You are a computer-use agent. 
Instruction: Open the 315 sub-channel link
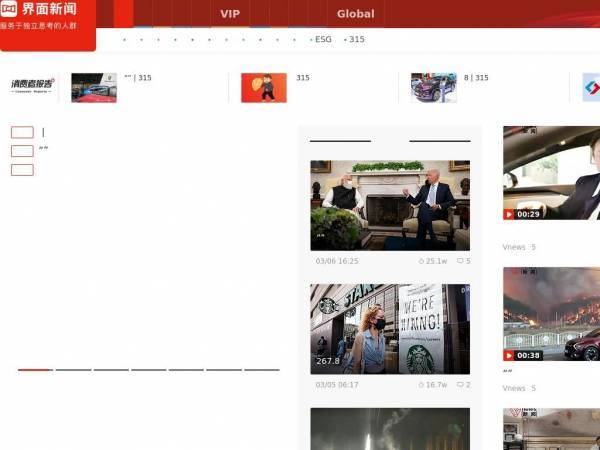tap(357, 39)
